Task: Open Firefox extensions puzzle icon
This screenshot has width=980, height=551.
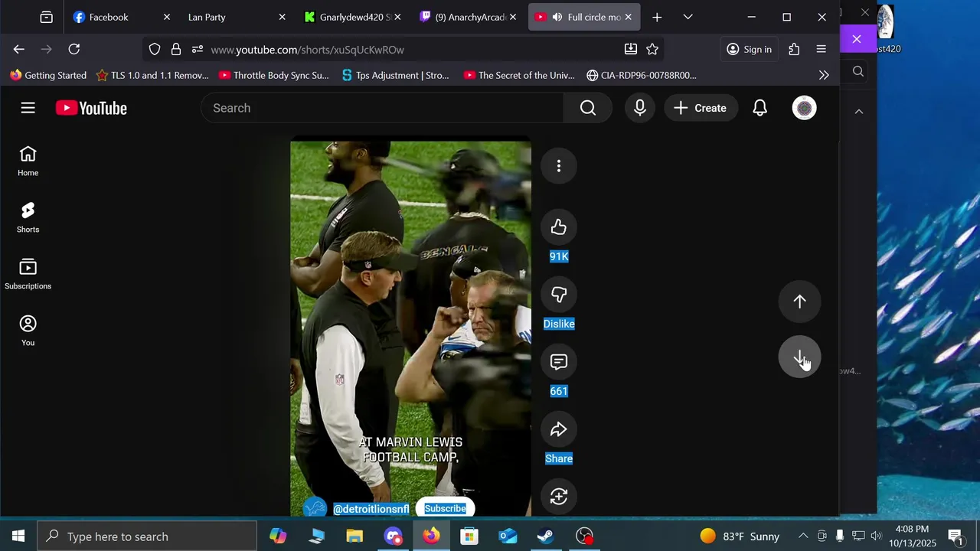Action: tap(794, 49)
